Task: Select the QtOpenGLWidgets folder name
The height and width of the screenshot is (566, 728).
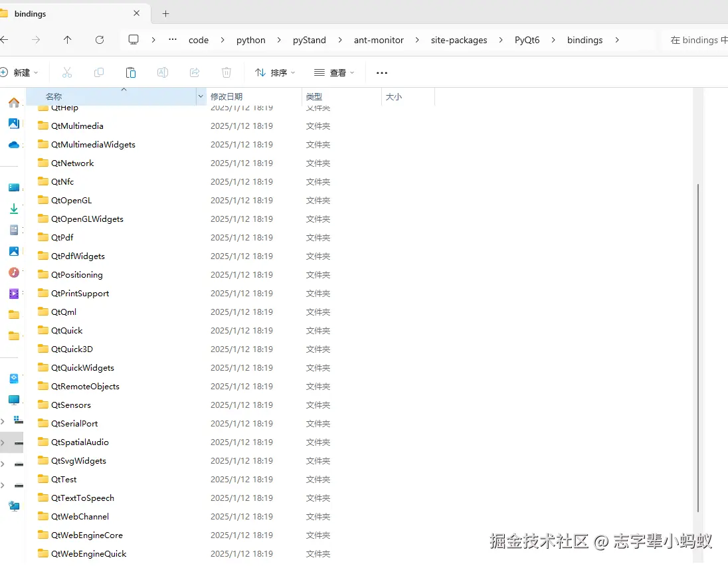Action: [x=87, y=219]
